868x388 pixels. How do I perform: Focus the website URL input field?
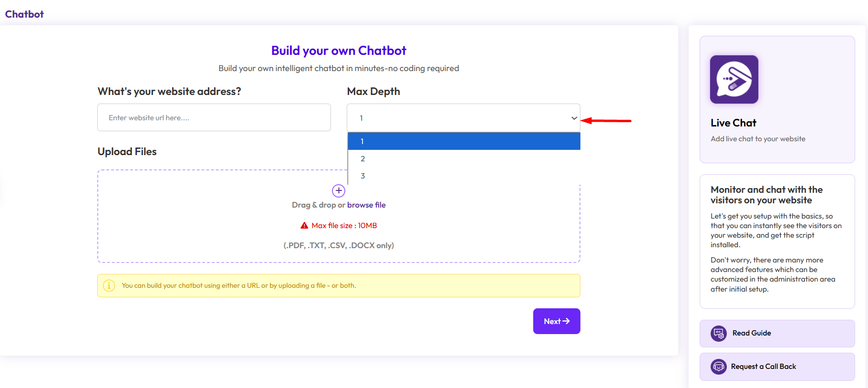[214, 118]
